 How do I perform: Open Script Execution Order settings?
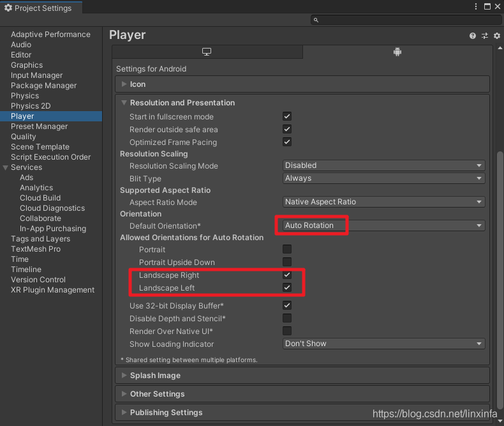click(x=50, y=157)
